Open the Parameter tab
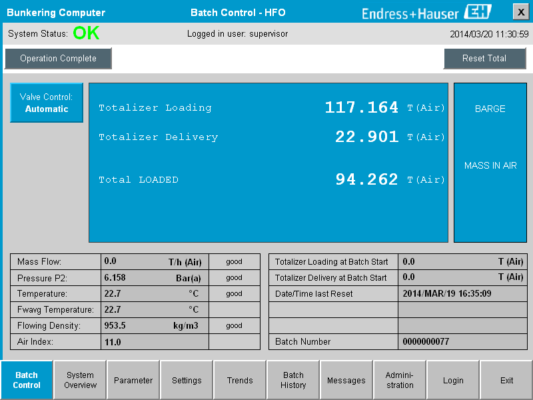This screenshot has width=533, height=400. [x=133, y=380]
